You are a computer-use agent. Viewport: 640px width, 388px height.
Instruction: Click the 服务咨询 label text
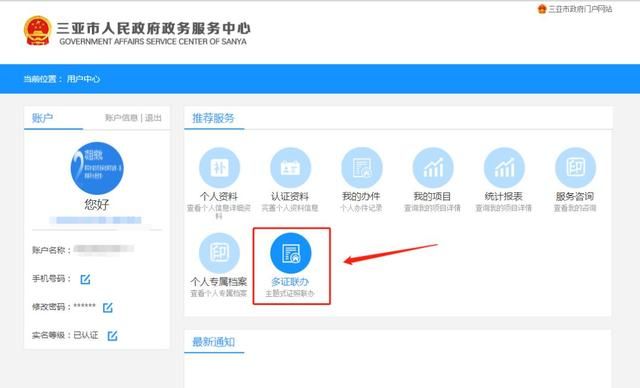click(x=575, y=197)
